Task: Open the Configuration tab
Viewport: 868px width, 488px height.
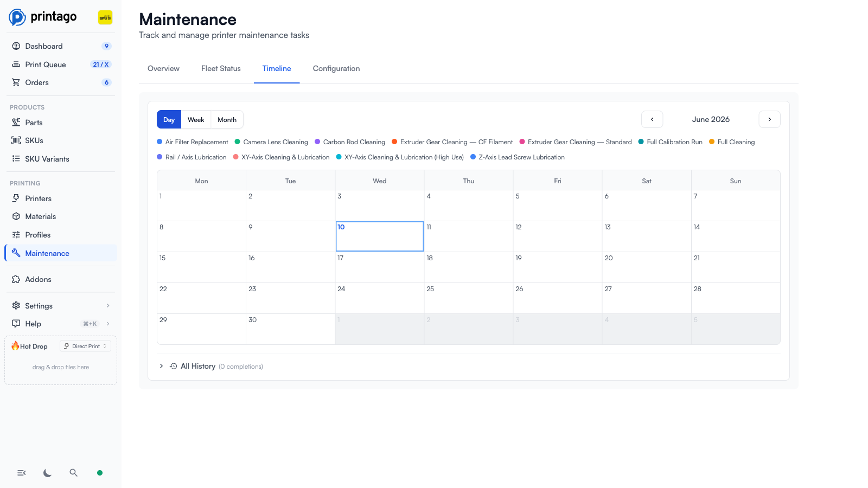Action: [336, 68]
